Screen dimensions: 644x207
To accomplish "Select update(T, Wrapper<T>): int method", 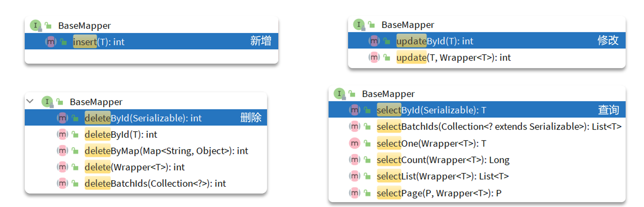I will (x=453, y=58).
